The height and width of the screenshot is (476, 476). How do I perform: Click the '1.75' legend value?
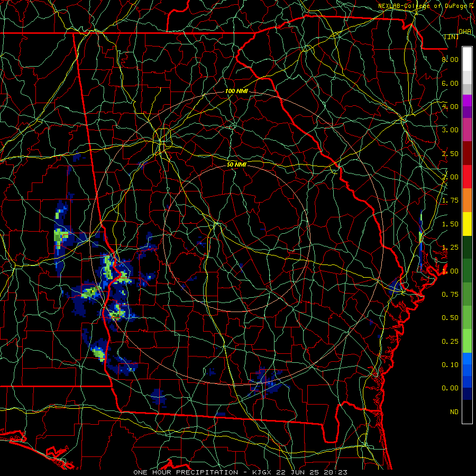tap(450, 200)
